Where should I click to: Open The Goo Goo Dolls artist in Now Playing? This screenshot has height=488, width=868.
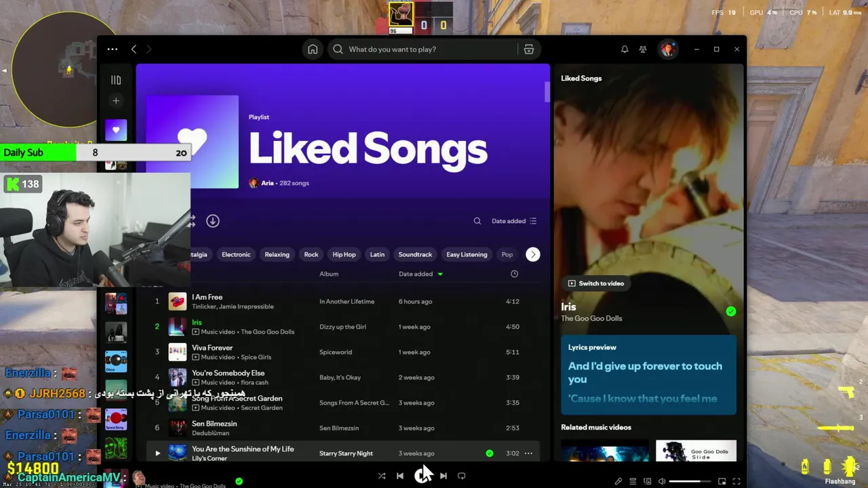[591, 319]
